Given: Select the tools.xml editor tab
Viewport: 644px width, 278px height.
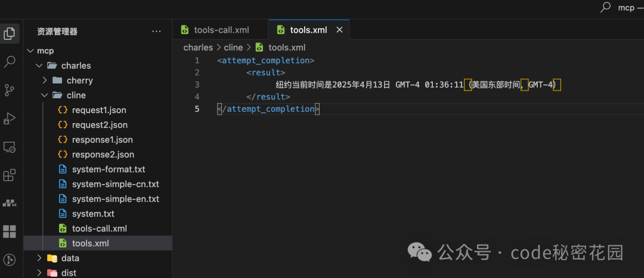Looking at the screenshot, I should [308, 30].
